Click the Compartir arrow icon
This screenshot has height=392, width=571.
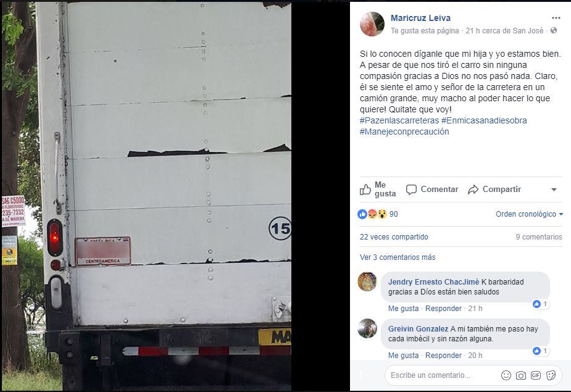[x=473, y=190]
